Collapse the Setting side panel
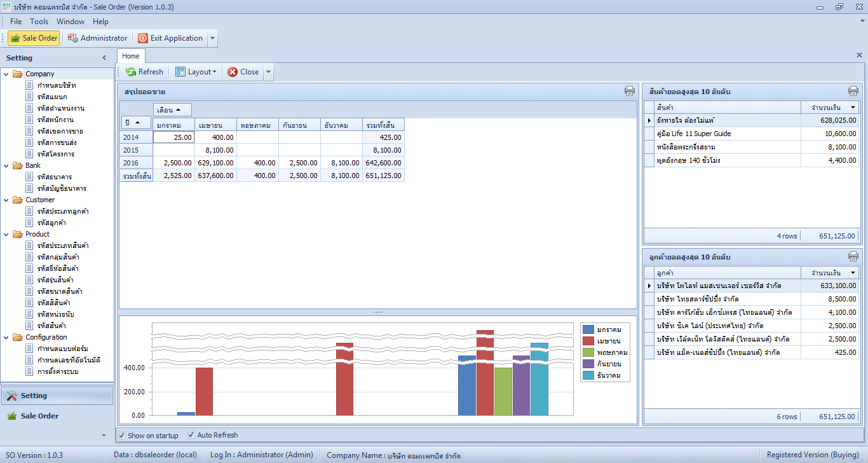 pyautogui.click(x=104, y=58)
